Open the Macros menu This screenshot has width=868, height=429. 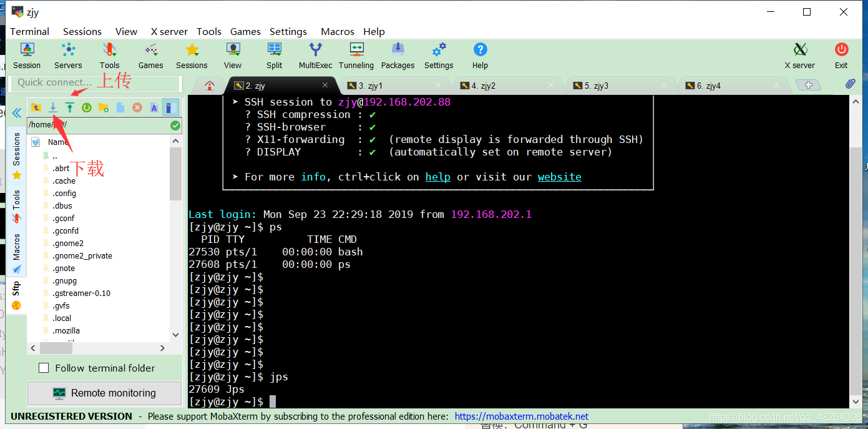coord(338,31)
